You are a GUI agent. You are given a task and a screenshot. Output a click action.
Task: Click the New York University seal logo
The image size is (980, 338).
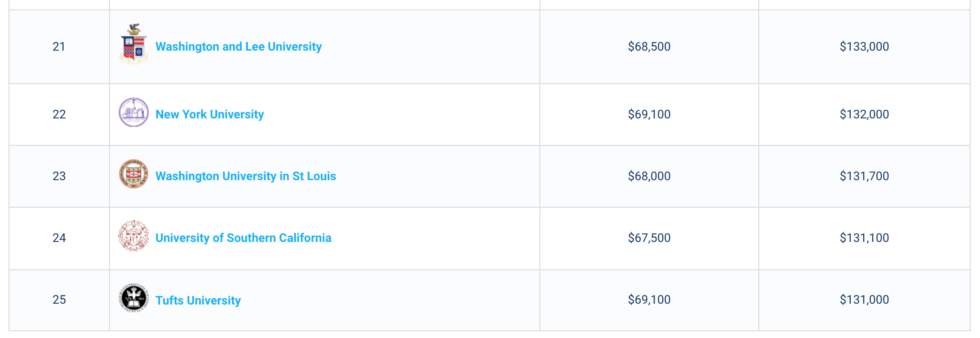pyautogui.click(x=134, y=112)
